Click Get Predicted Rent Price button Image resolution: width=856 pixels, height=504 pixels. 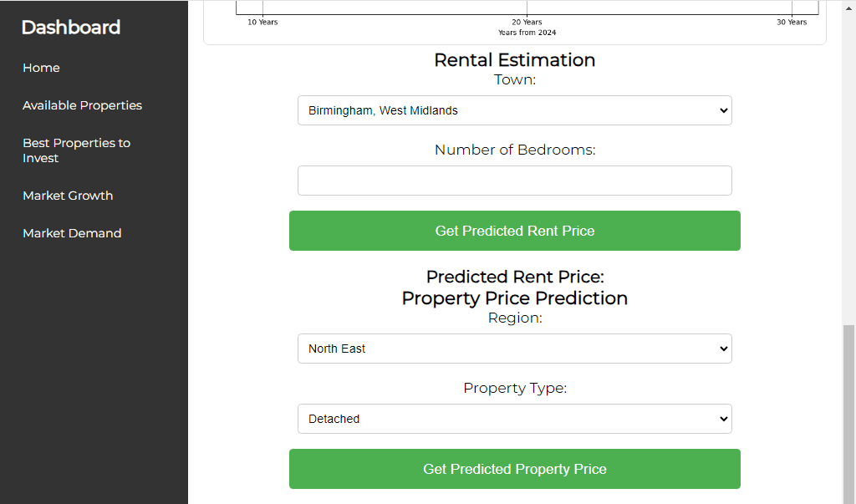tap(514, 231)
